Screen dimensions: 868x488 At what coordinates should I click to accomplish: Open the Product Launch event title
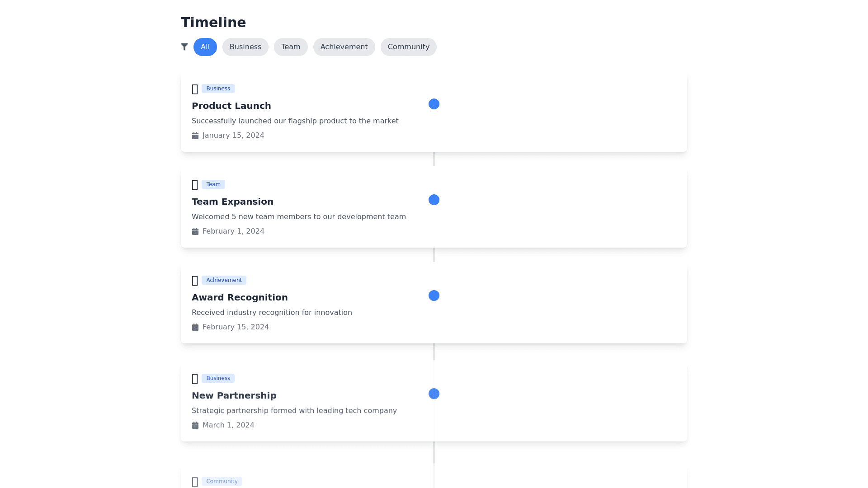point(231,106)
